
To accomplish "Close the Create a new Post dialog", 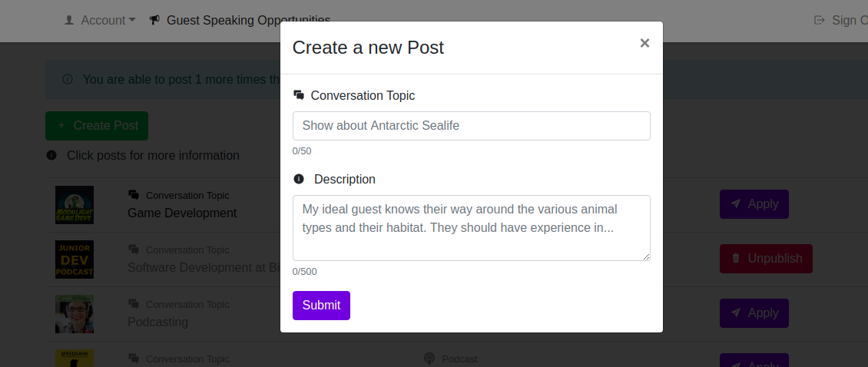I will pyautogui.click(x=644, y=43).
